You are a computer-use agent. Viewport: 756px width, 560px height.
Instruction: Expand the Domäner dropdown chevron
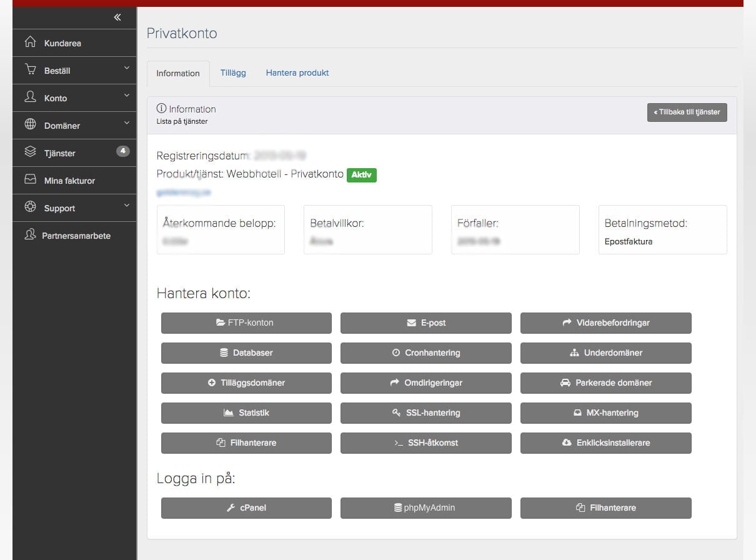click(126, 123)
